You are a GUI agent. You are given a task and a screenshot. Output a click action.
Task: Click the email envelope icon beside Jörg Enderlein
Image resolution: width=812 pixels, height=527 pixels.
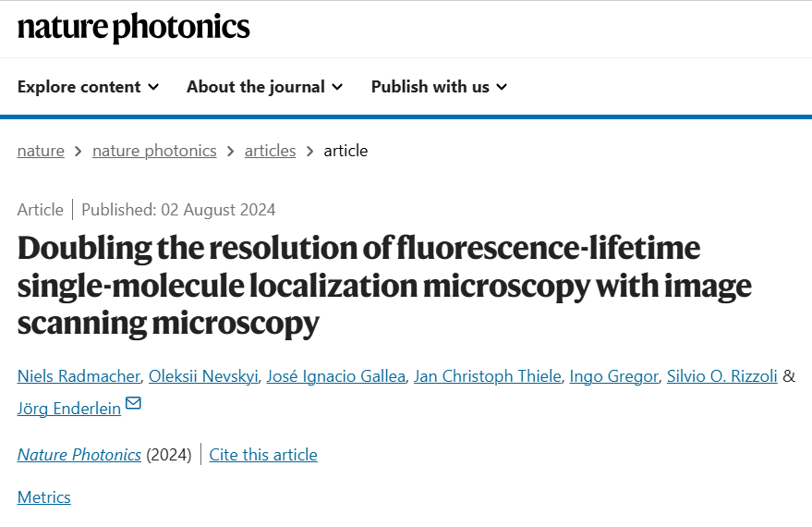(x=133, y=402)
